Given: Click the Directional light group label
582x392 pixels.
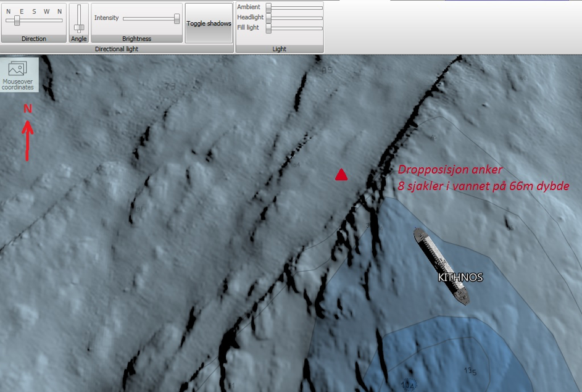Looking at the screenshot, I should tap(116, 49).
